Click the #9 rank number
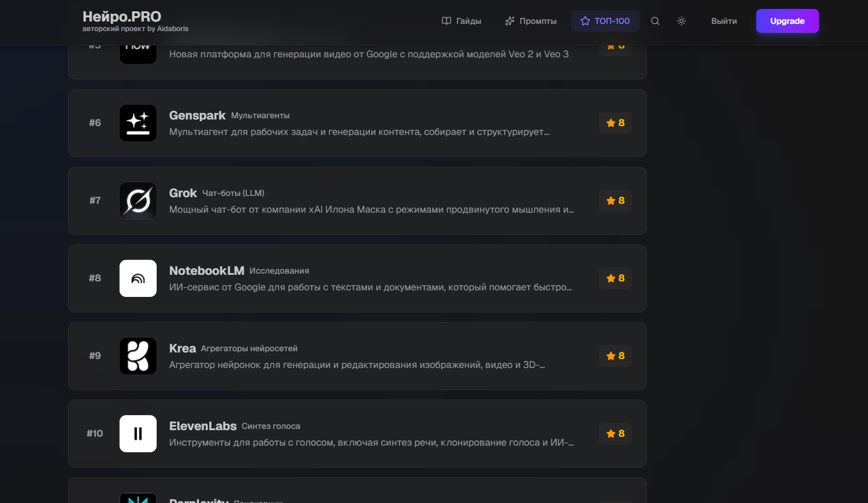868x503 pixels. click(95, 356)
